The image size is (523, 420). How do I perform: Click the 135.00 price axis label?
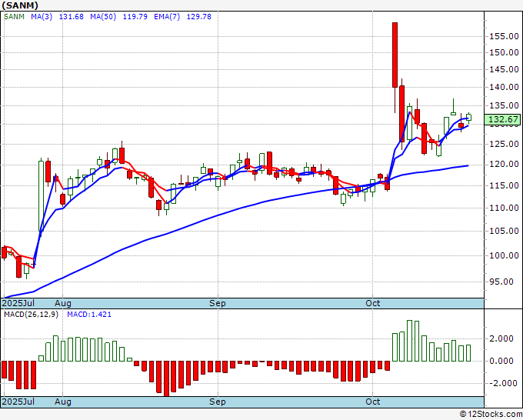click(x=504, y=105)
